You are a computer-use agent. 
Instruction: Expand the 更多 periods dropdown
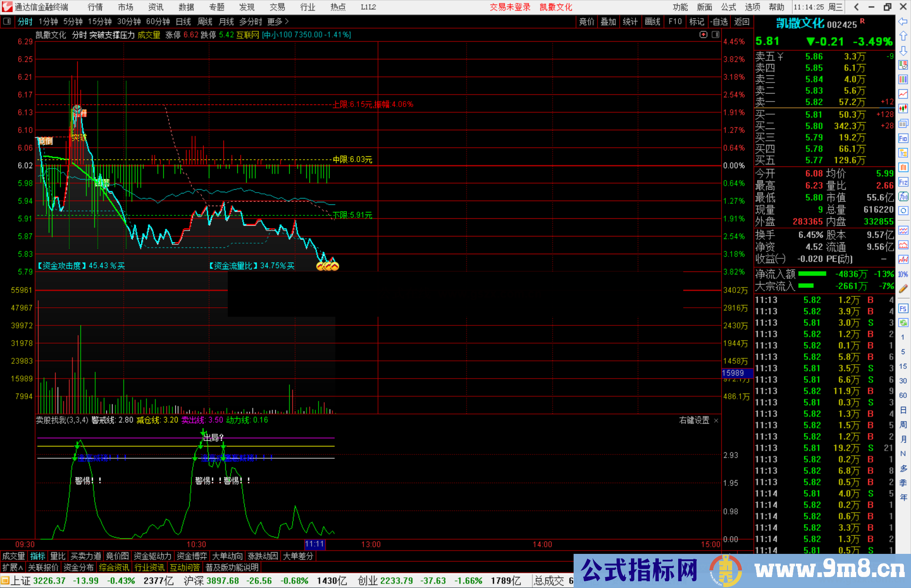(x=278, y=21)
